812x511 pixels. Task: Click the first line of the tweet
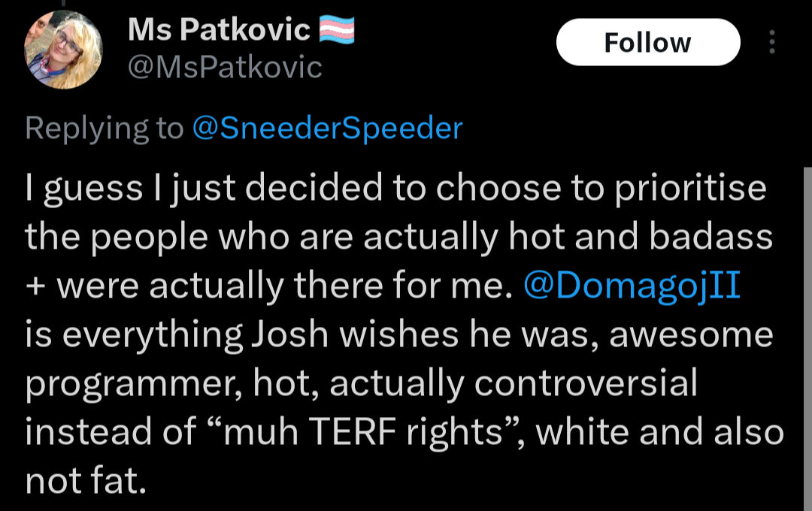[x=394, y=189]
